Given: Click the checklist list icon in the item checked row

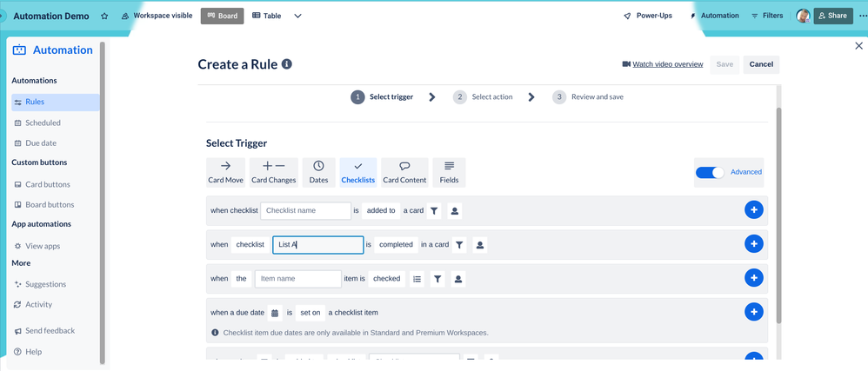Looking at the screenshot, I should (x=417, y=279).
